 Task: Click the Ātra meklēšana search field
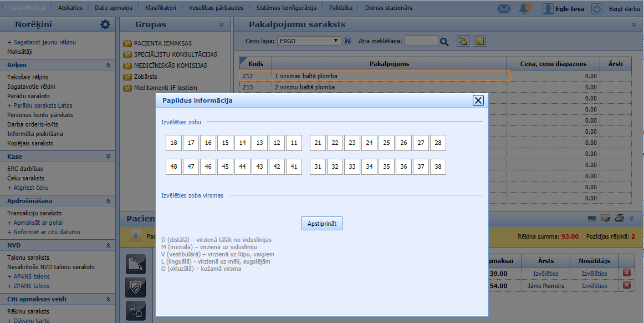(x=421, y=41)
